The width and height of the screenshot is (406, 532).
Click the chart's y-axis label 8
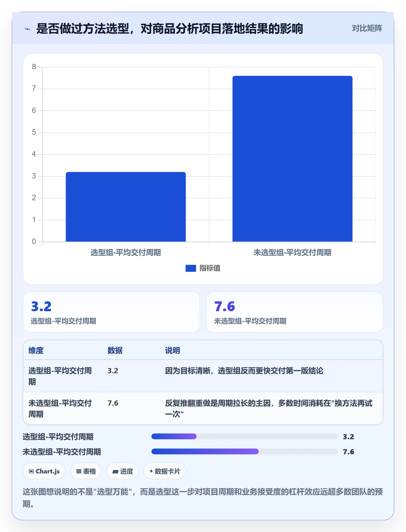(x=34, y=67)
